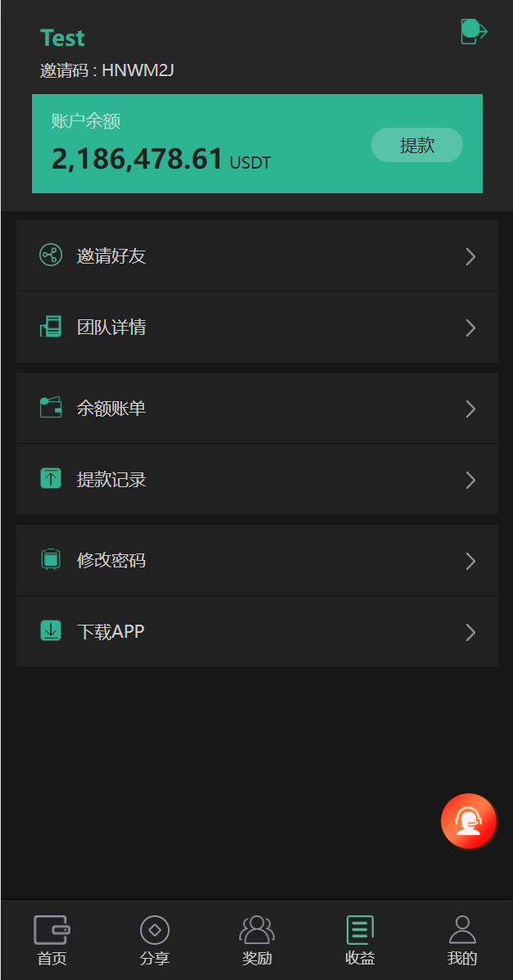Open the 余额账单 wallet icon
This screenshot has width=513, height=980.
(x=50, y=407)
